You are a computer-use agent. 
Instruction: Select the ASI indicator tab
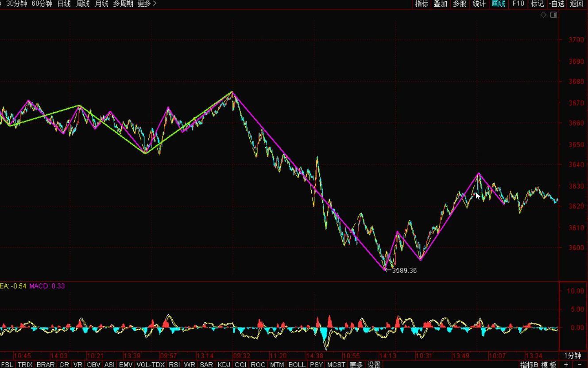point(109,364)
